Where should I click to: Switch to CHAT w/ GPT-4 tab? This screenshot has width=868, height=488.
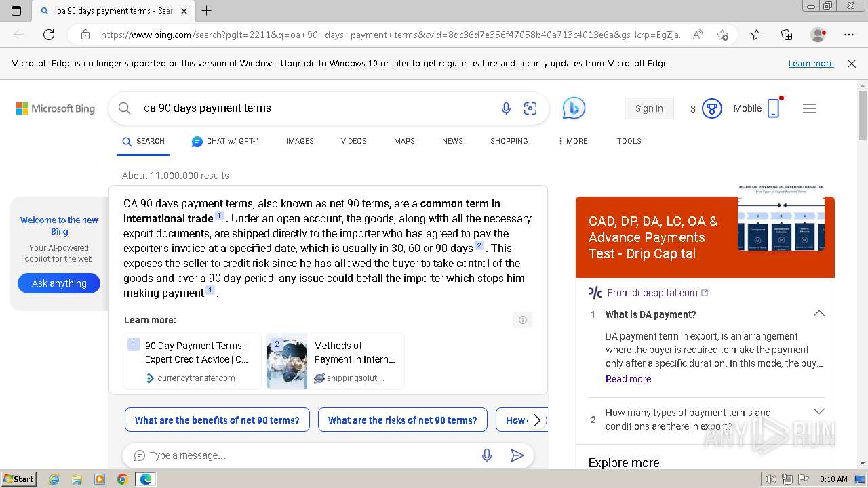[225, 141]
